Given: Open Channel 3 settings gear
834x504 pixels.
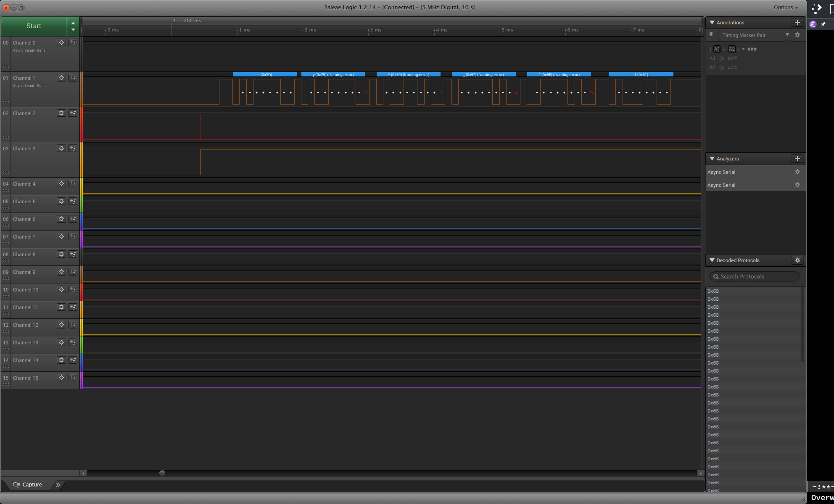Looking at the screenshot, I should (61, 148).
